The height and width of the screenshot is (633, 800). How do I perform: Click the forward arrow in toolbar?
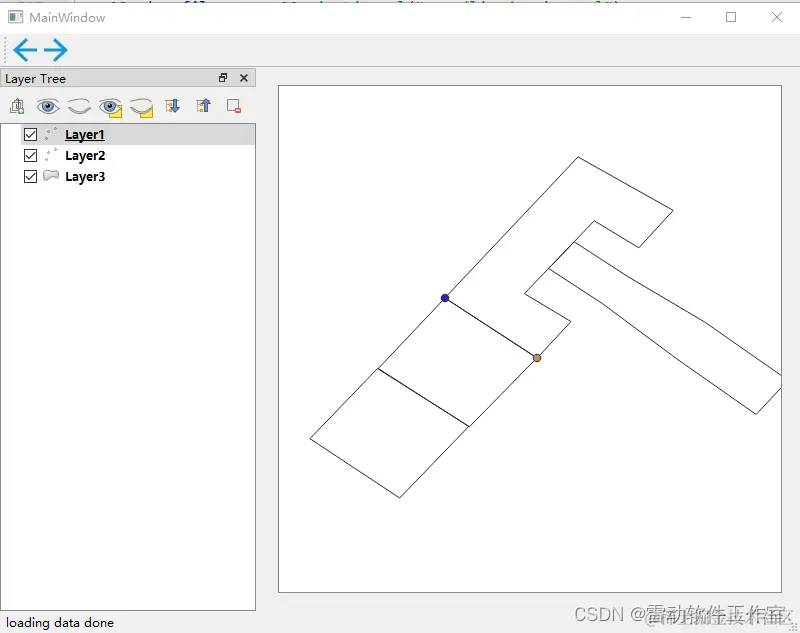(x=56, y=49)
